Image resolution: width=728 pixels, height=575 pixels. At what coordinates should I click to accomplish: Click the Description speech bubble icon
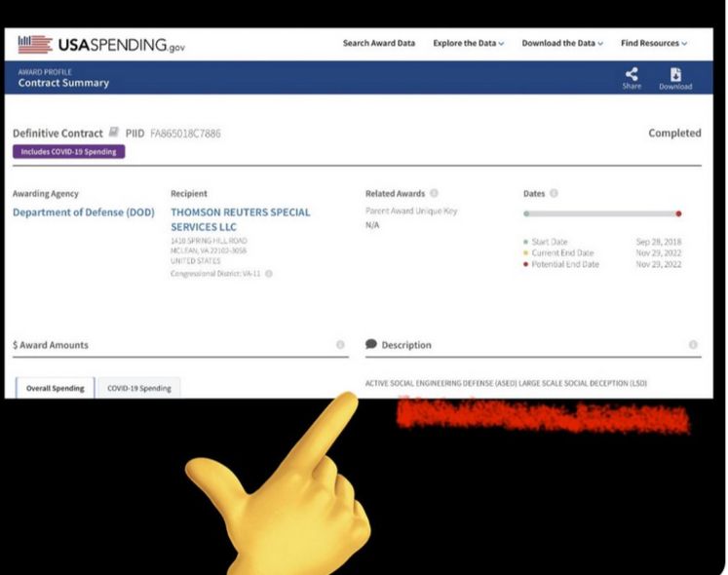[371, 344]
